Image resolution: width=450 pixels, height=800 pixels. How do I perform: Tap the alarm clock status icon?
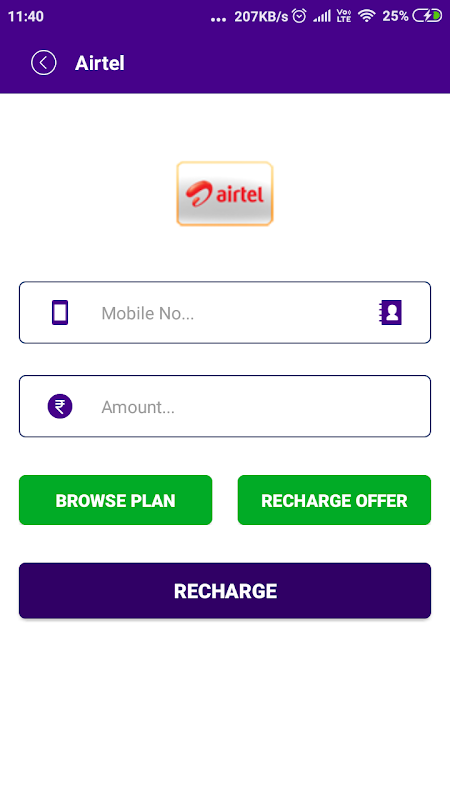pyautogui.click(x=299, y=16)
